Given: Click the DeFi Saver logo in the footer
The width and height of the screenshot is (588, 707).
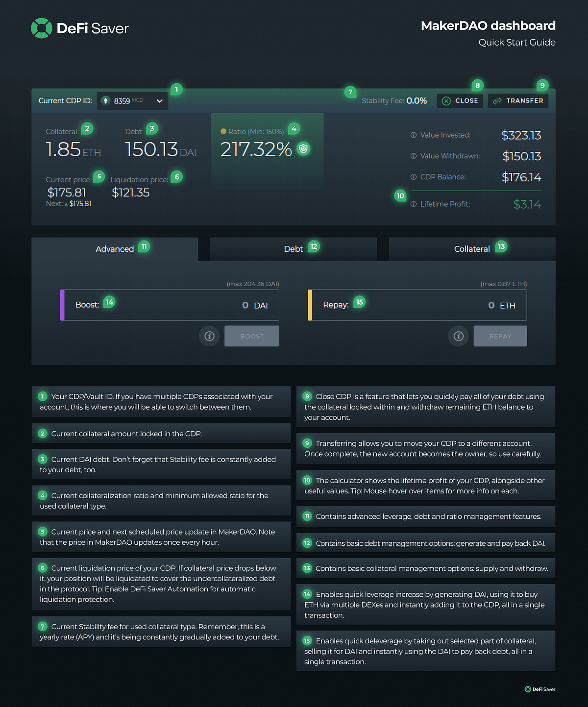Looking at the screenshot, I should click(x=540, y=689).
